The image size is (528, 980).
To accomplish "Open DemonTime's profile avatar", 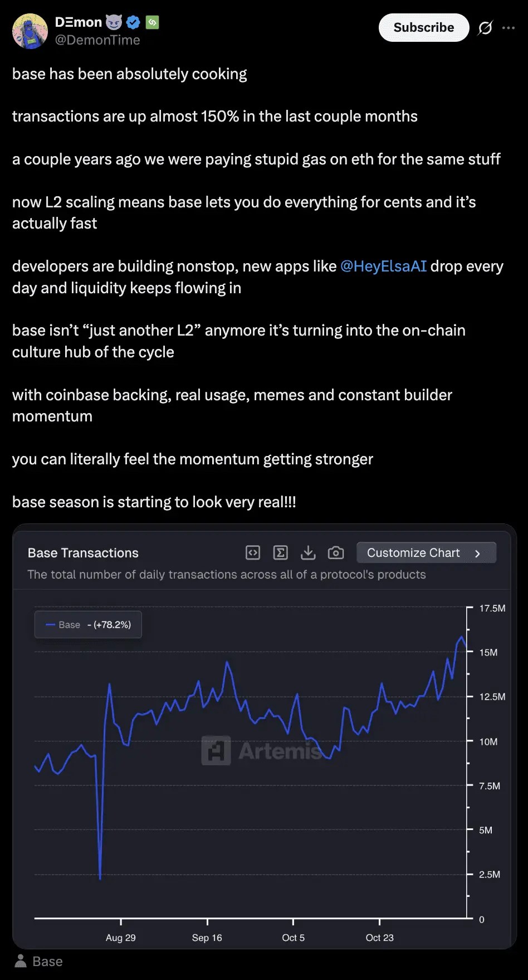I will [30, 31].
